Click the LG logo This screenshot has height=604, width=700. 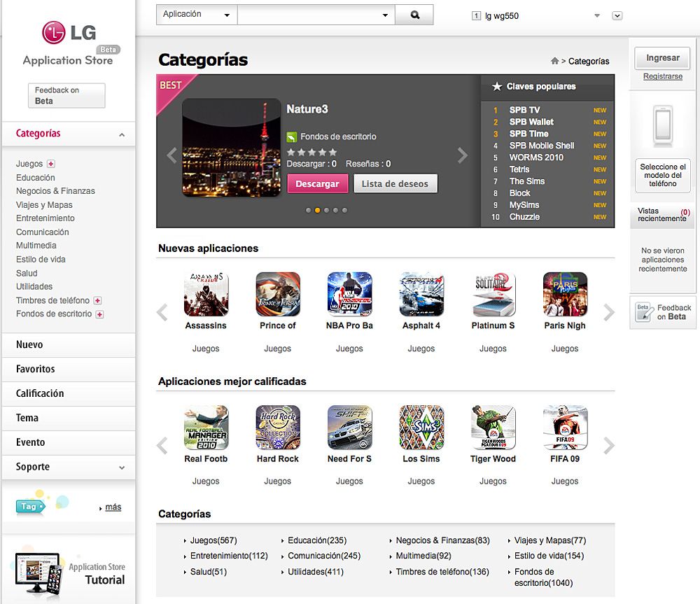coord(69,33)
